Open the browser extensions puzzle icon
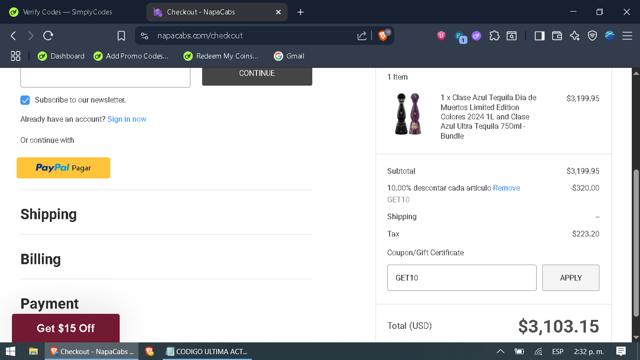This screenshot has height=360, width=640. 494,36
